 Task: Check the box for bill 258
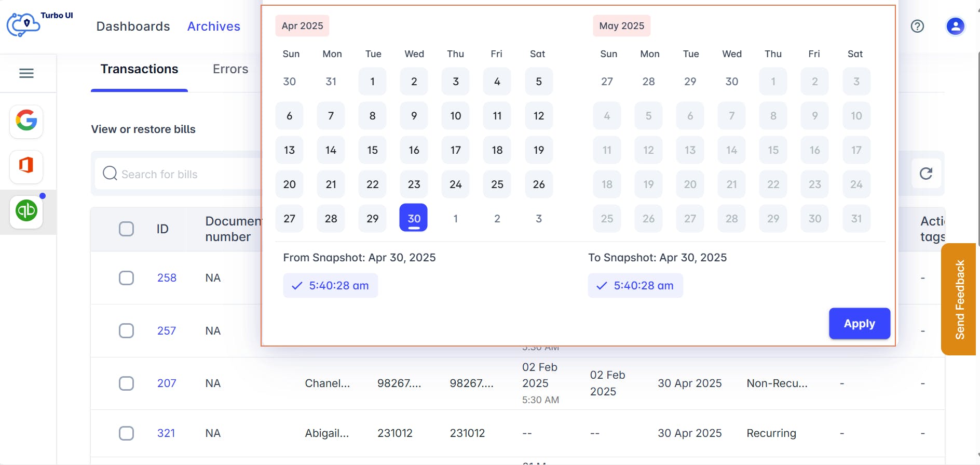pos(126,278)
